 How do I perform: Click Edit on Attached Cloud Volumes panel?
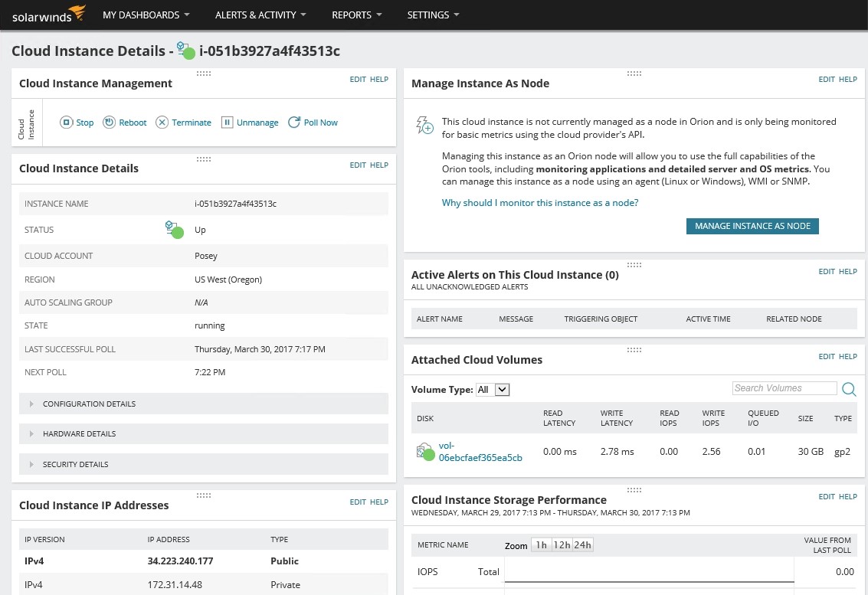[827, 356]
